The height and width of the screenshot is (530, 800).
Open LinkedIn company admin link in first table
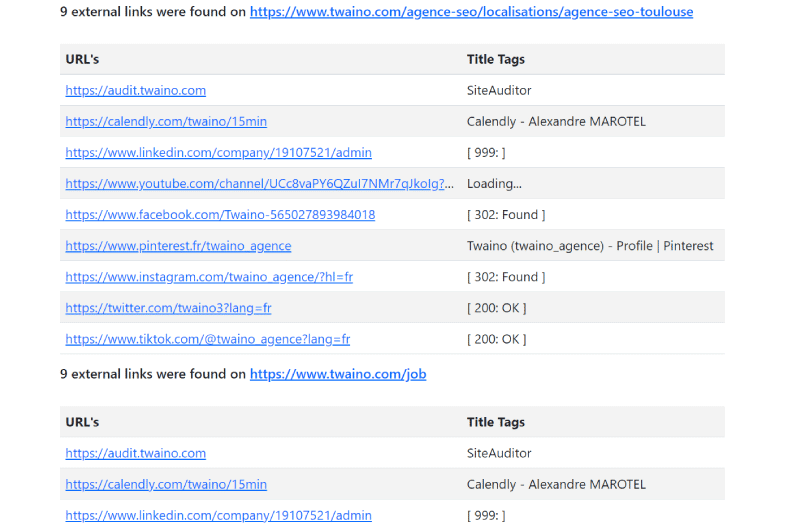pos(218,153)
